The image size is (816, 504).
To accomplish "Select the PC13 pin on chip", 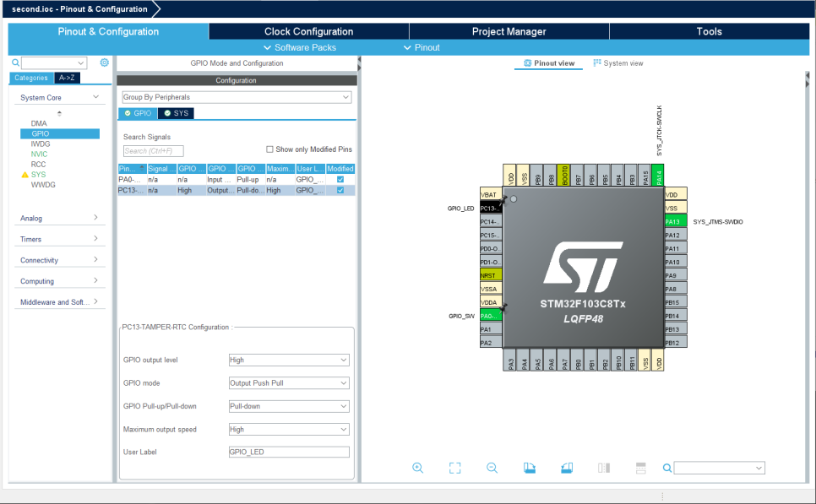I will [490, 208].
